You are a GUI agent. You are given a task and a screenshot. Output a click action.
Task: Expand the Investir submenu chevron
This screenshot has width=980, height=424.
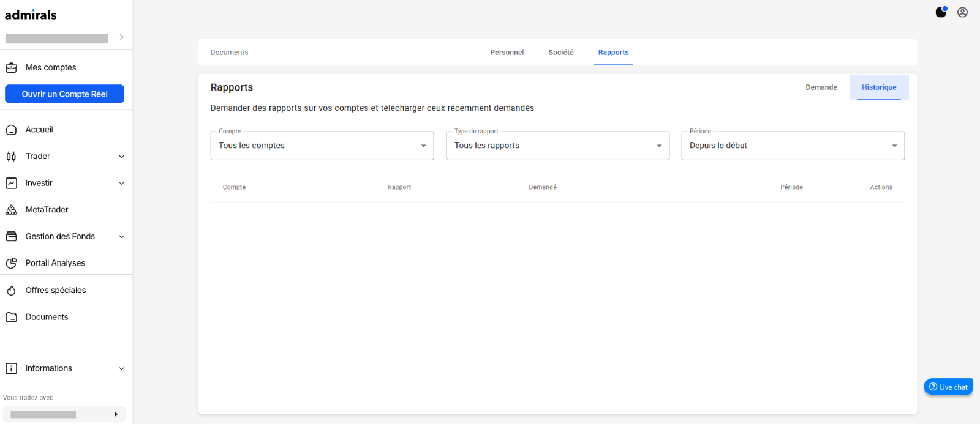point(121,183)
